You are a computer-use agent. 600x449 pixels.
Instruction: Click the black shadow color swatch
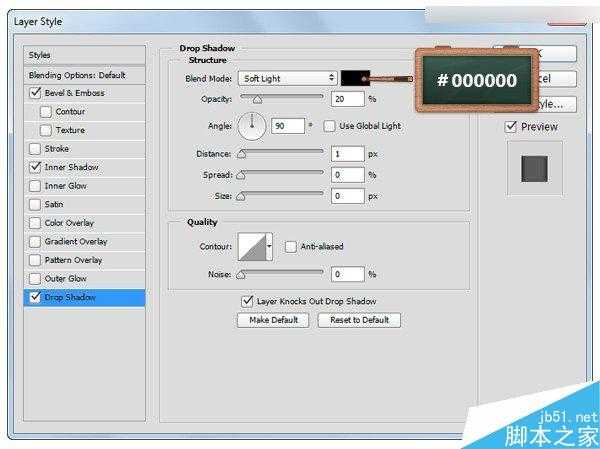[x=354, y=78]
